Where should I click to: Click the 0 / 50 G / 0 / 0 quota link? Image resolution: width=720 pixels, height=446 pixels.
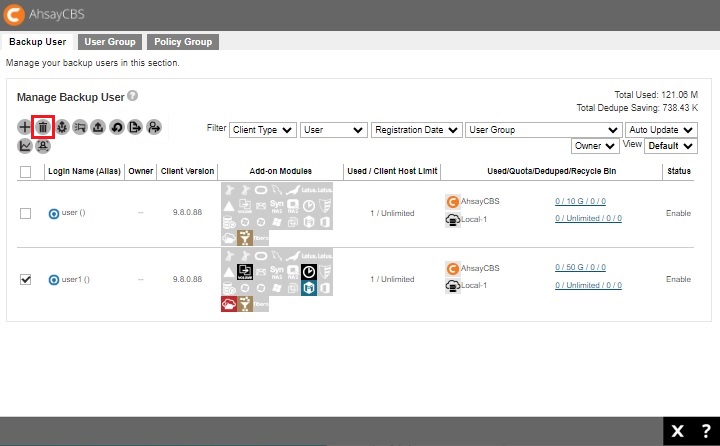point(580,267)
